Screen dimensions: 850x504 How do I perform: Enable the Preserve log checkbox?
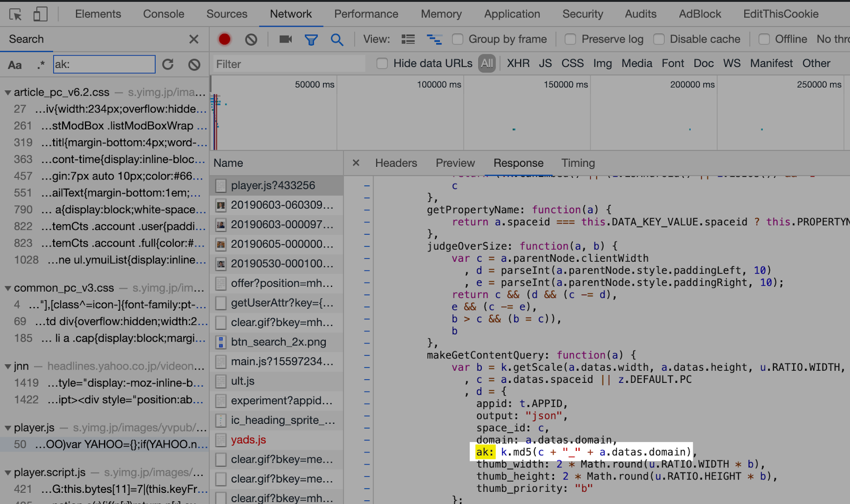(x=570, y=39)
